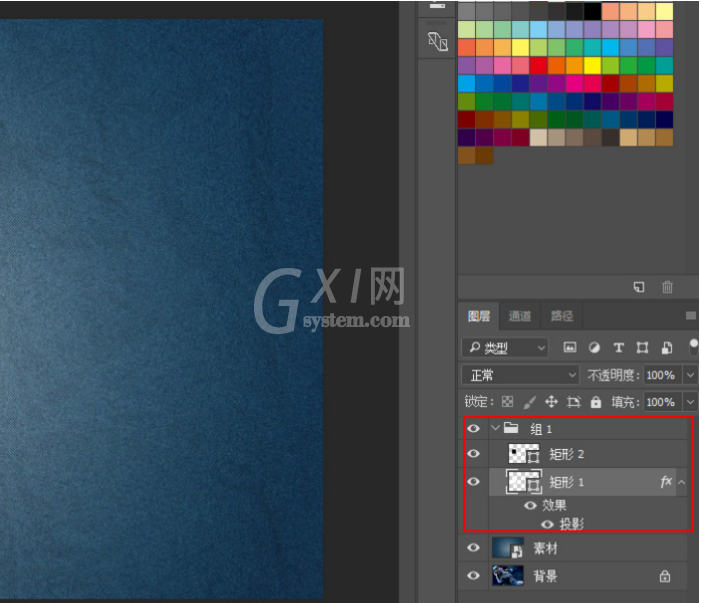Screen dimensions: 701x603
Task: Click the lock all padlock icon
Action: 595,401
